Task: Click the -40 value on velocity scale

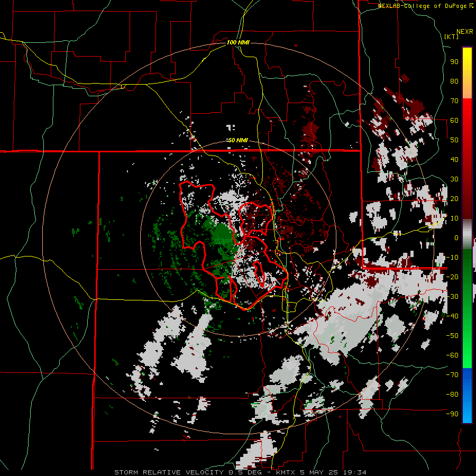Action: 452,316
